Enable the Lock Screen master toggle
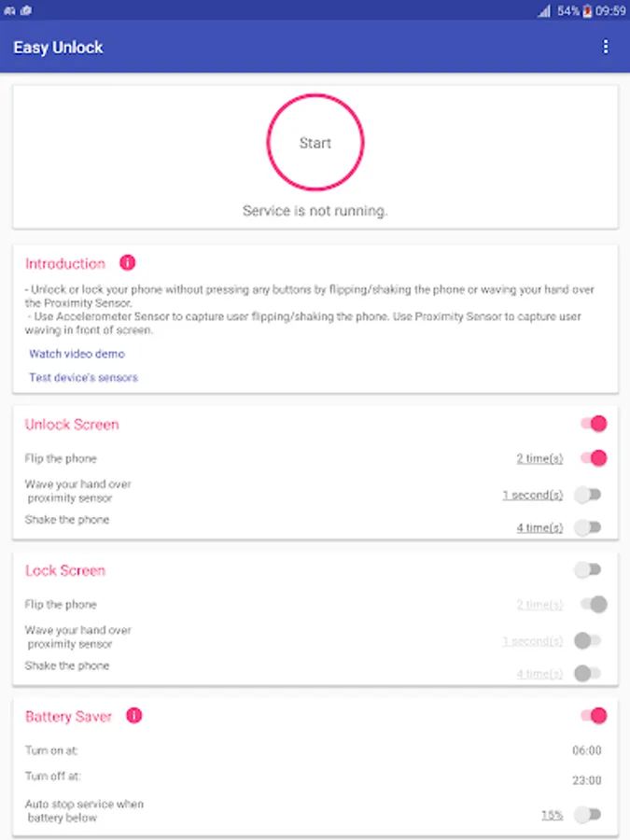This screenshot has width=630, height=840. (588, 569)
